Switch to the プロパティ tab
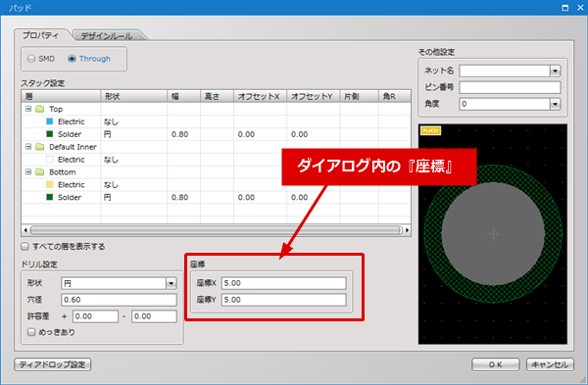 [40, 35]
